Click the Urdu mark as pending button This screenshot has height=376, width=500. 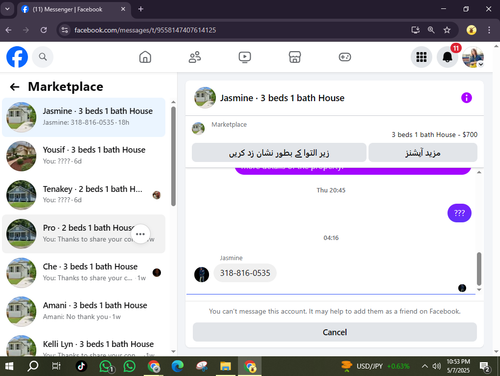tap(279, 153)
